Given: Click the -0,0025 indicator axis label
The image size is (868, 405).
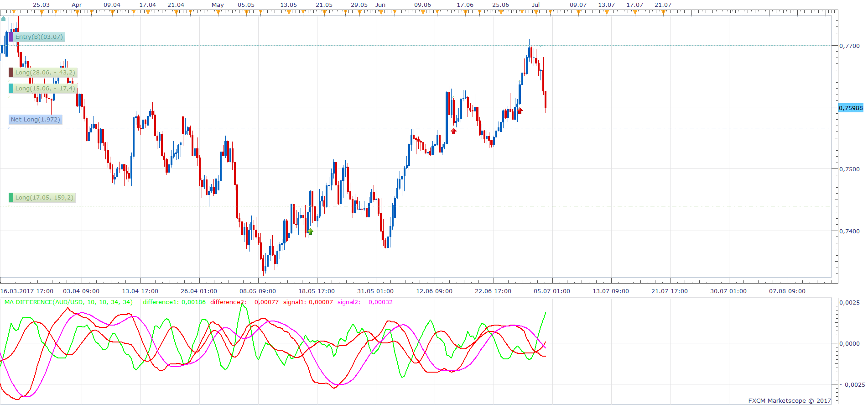Looking at the screenshot, I should (x=852, y=384).
